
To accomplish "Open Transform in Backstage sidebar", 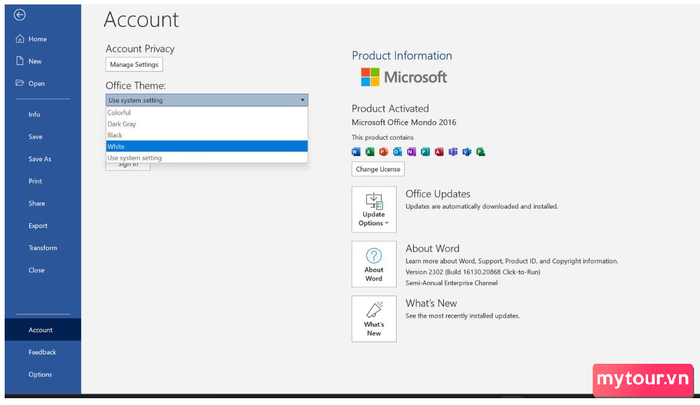I will pos(43,248).
